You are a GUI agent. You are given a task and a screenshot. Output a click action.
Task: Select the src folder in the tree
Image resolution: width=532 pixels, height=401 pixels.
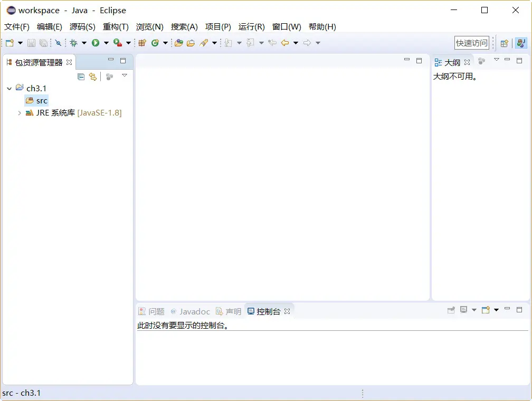[37, 101]
